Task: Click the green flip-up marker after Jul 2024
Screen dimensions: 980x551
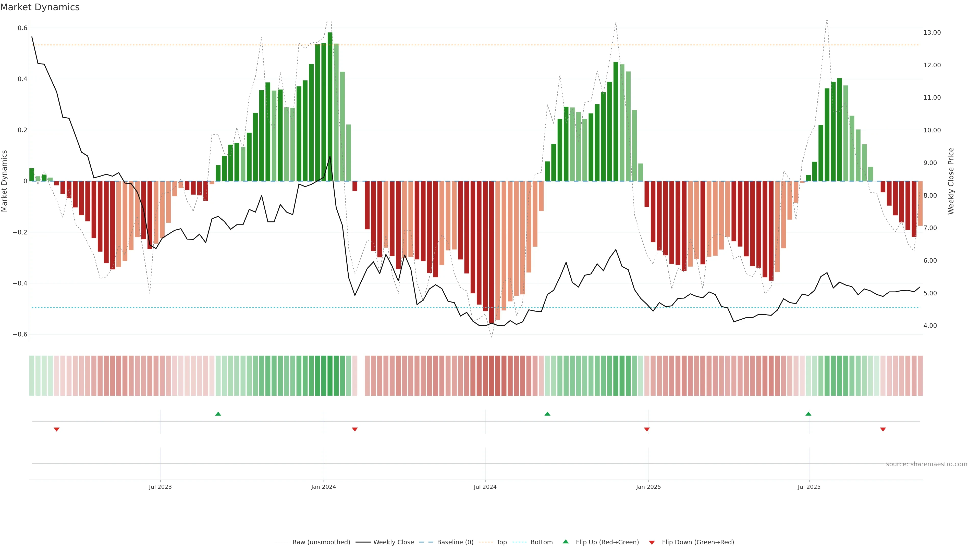Action: (x=547, y=414)
